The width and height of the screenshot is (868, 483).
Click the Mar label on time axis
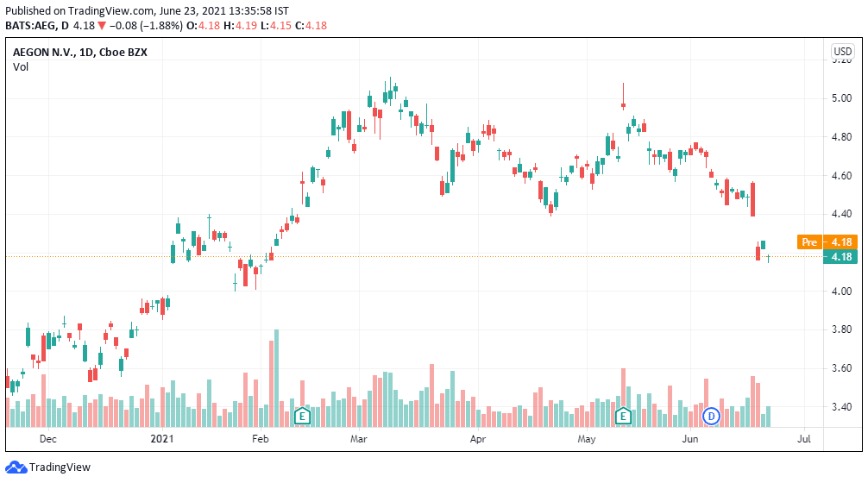tap(359, 439)
